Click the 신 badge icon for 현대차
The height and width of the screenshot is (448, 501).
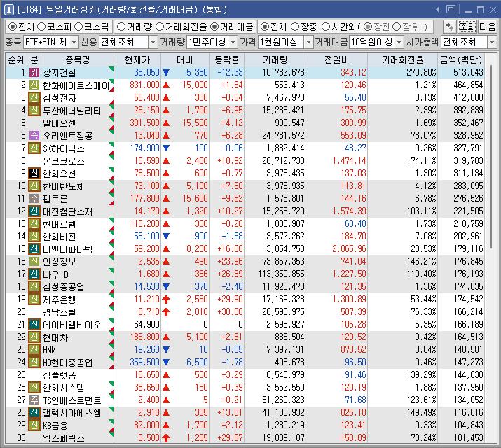click(x=34, y=337)
